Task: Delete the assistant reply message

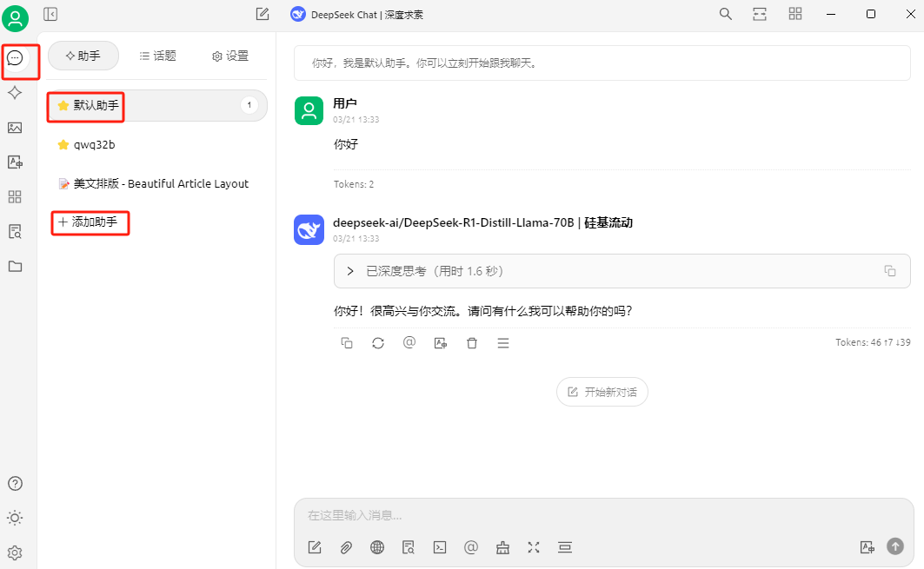Action: [472, 343]
